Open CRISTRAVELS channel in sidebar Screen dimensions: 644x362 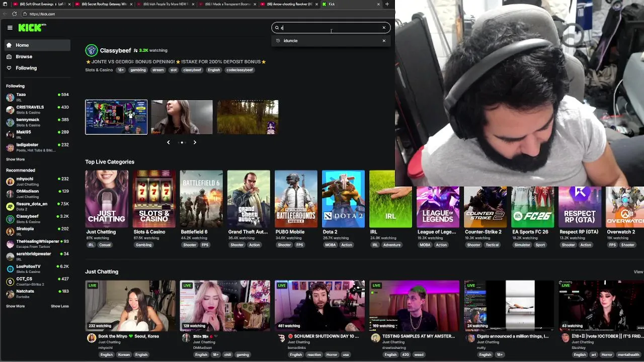38,109
